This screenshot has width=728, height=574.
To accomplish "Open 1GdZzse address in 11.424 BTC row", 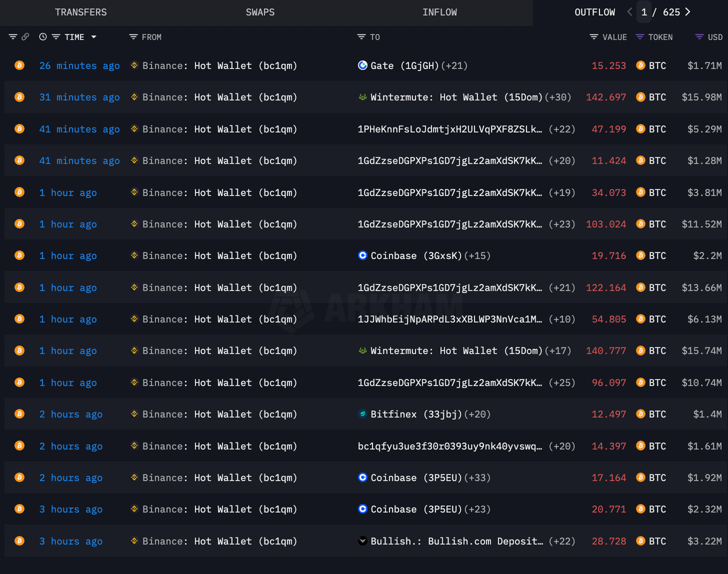I will point(451,161).
